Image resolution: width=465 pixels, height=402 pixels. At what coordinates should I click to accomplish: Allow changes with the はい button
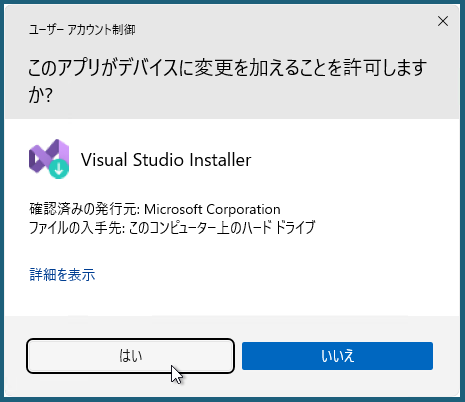pos(130,356)
